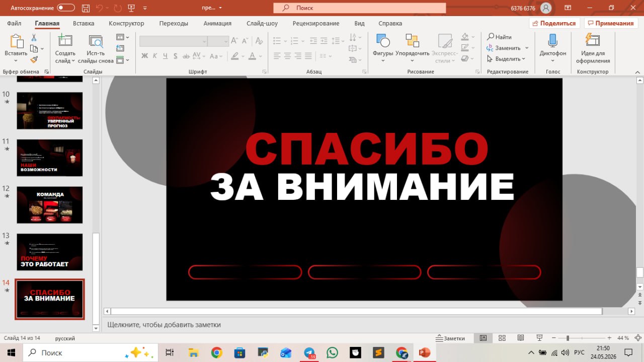The width and height of the screenshot is (644, 362).
Task: Toggle the Автосохранение switch
Action: pos(66,8)
